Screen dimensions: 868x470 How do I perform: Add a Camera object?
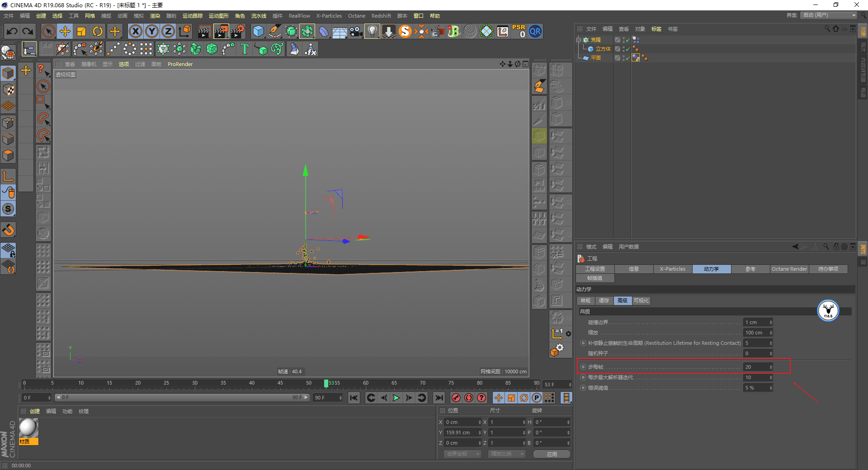[x=356, y=31]
